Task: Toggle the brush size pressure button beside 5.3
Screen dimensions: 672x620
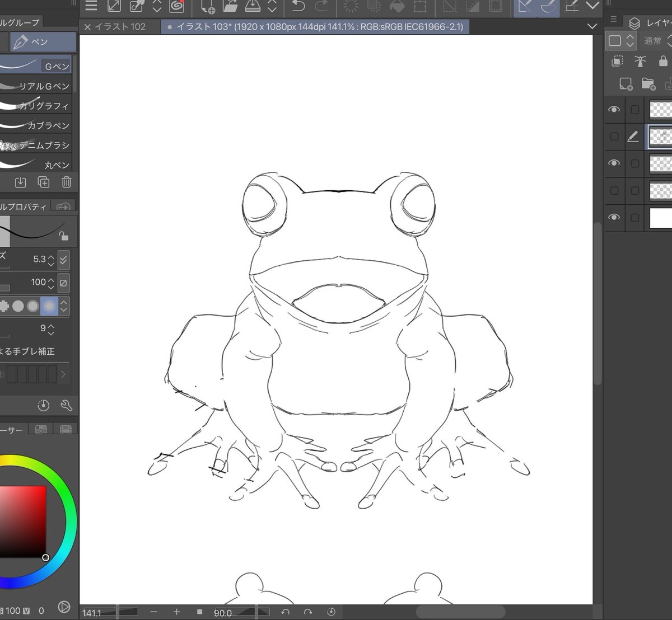Action: point(63,260)
